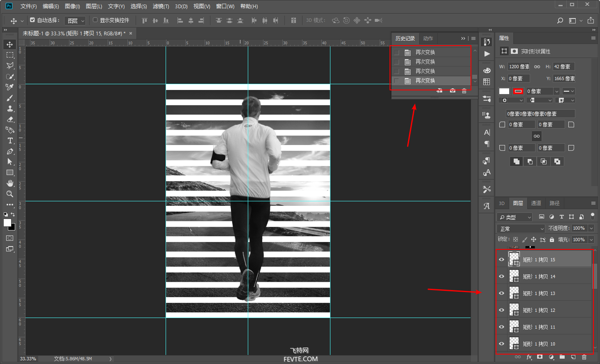Open the 滤镜(T) menu
The image size is (600, 364).
tap(161, 6)
